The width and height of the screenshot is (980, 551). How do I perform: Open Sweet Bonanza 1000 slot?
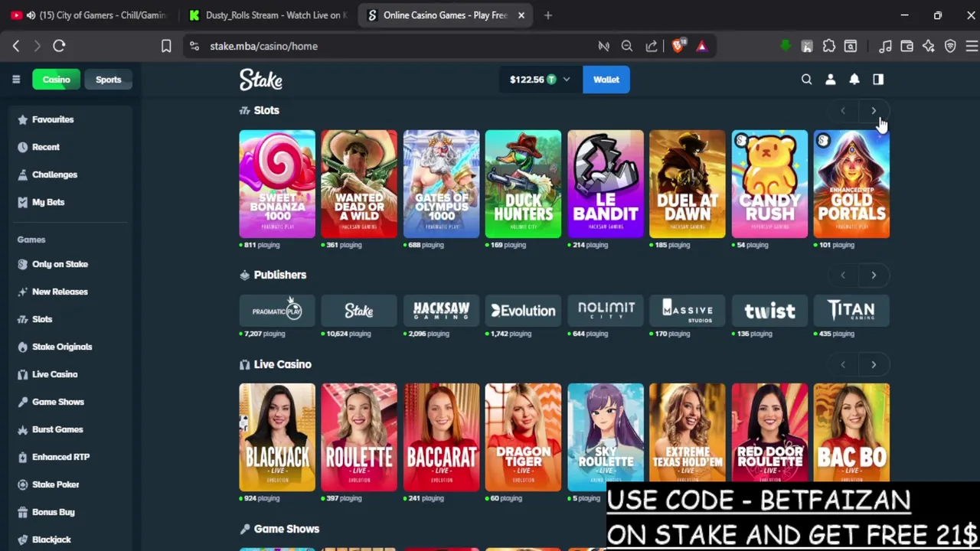pyautogui.click(x=277, y=184)
